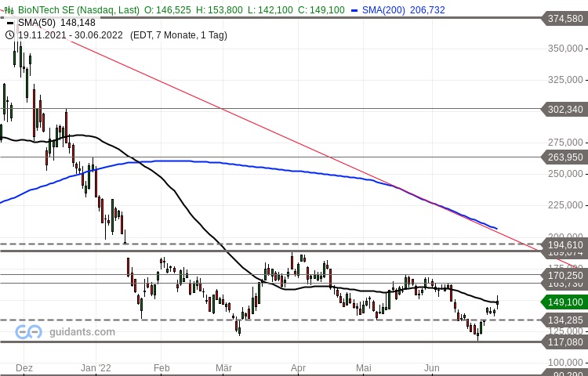Click the 263,950 price level tag
588x376 pixels.
tap(564, 157)
